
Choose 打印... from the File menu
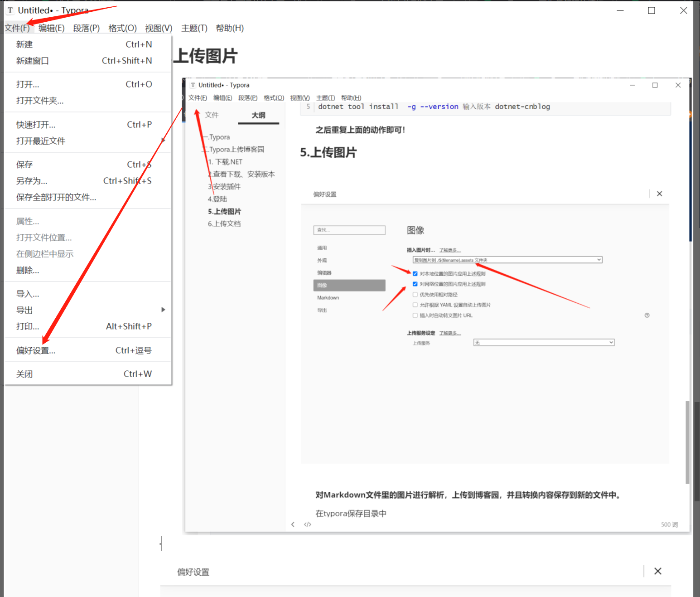(x=87, y=326)
